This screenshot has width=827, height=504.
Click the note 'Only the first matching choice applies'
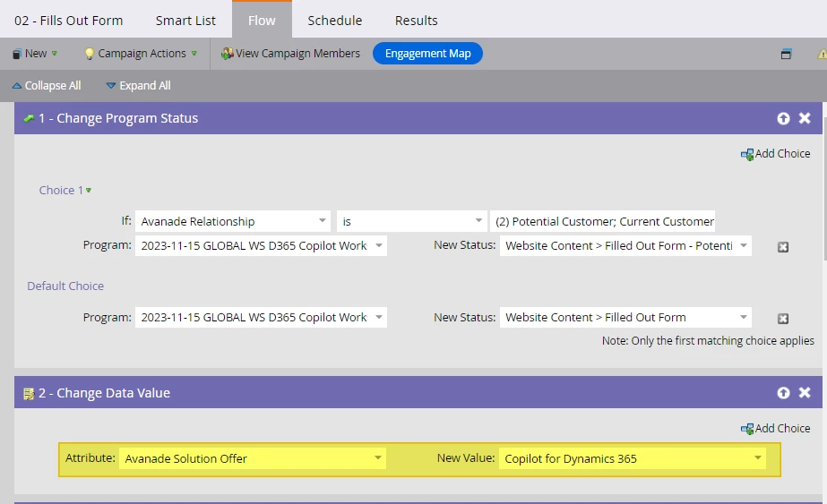pos(708,341)
